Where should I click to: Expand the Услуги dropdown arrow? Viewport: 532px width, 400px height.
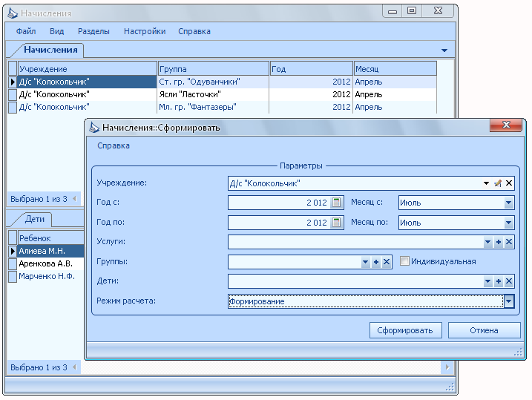pyautogui.click(x=488, y=242)
